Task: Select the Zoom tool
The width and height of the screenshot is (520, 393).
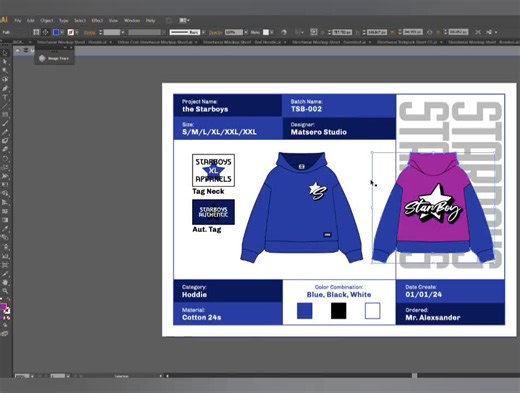Action: coord(5,291)
